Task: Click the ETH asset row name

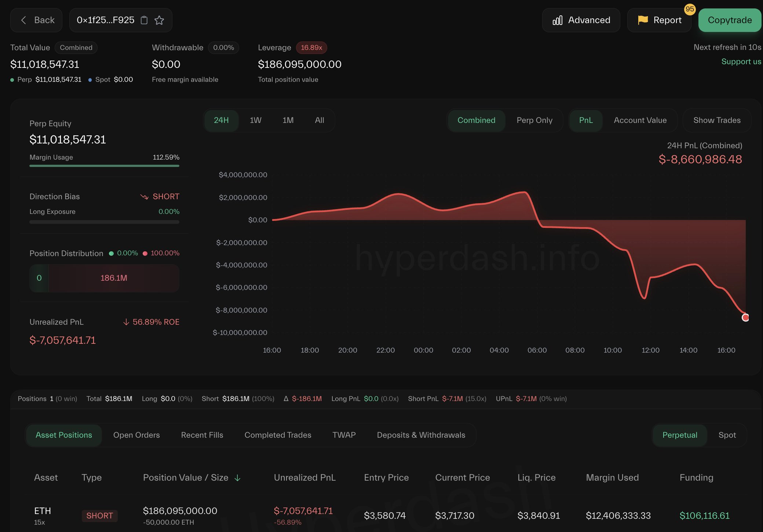Action: 43,511
